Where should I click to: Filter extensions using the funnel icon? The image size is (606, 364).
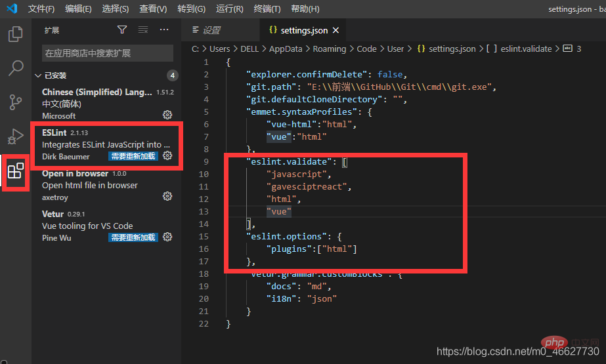(x=122, y=30)
